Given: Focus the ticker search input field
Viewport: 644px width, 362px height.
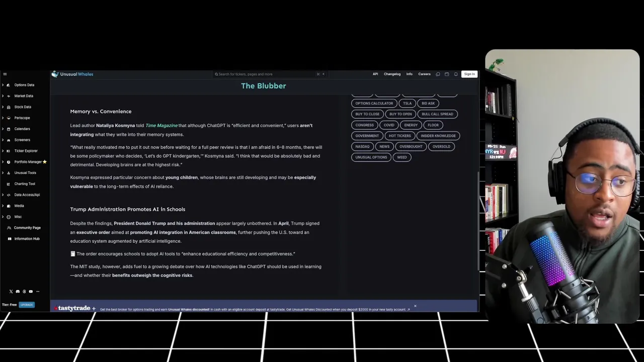Looking at the screenshot, I should 270,74.
